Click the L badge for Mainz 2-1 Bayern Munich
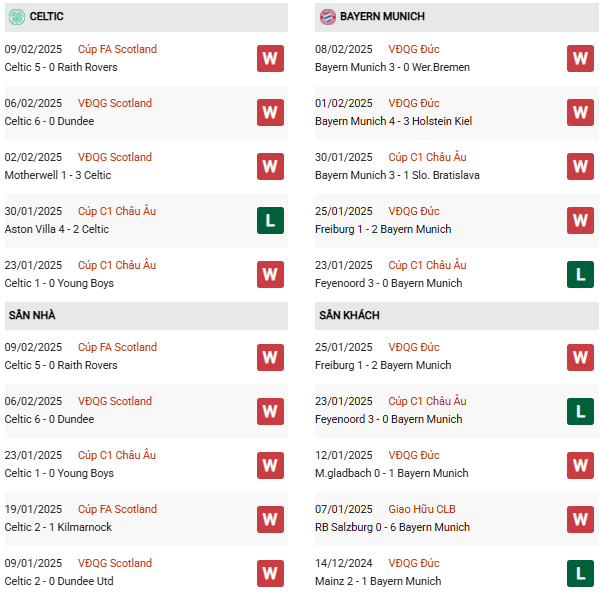The image size is (600, 593). [580, 572]
